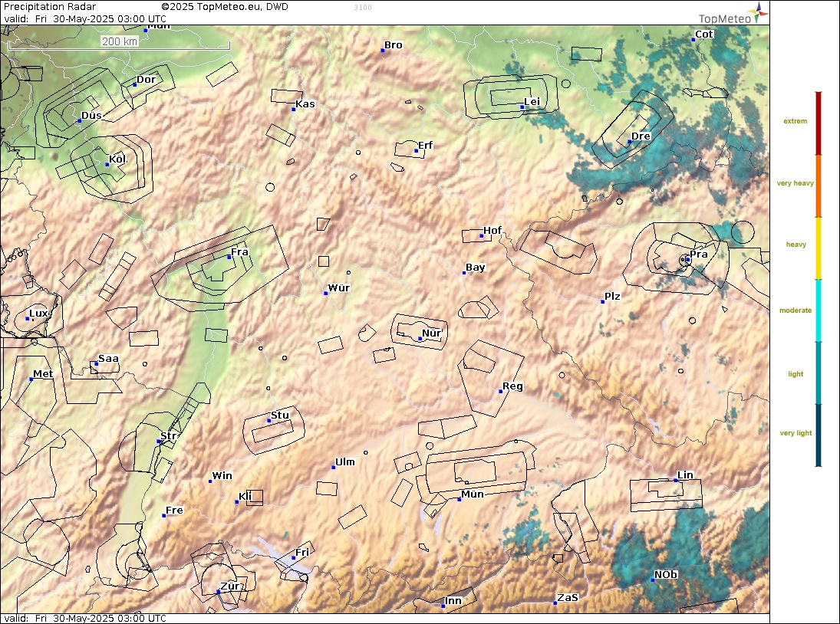Click the 'Nür' city label
Image resolution: width=840 pixels, height=624 pixels.
pos(431,333)
